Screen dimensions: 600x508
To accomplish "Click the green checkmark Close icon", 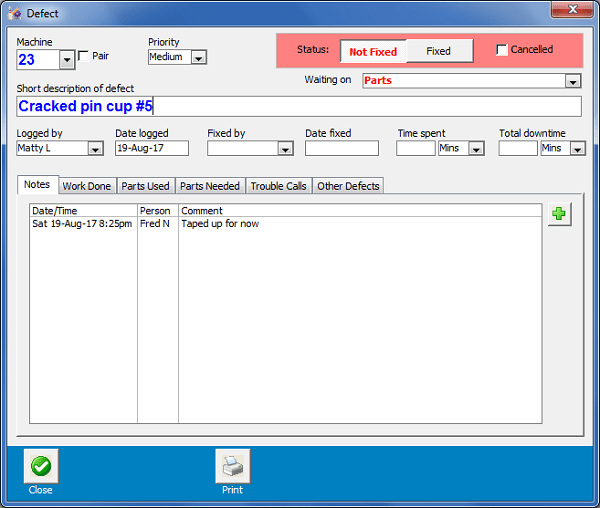I will coord(41,466).
